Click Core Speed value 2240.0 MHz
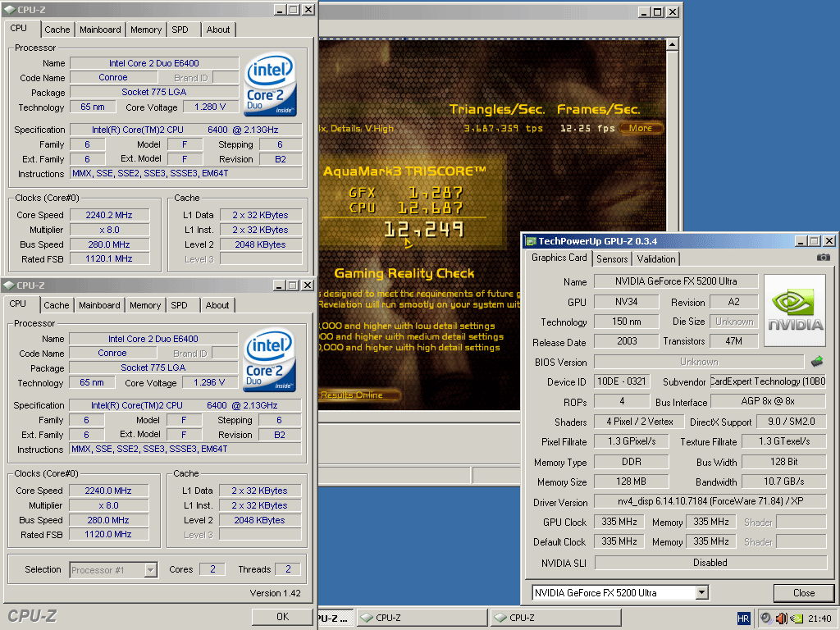Viewport: 840px width, 630px height. pyautogui.click(x=109, y=491)
